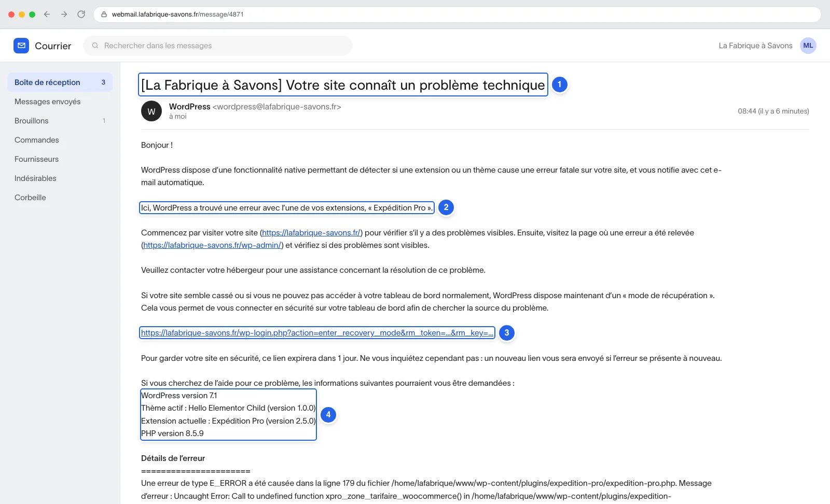Click the WordPress sender avatar
830x504 pixels.
tap(151, 111)
